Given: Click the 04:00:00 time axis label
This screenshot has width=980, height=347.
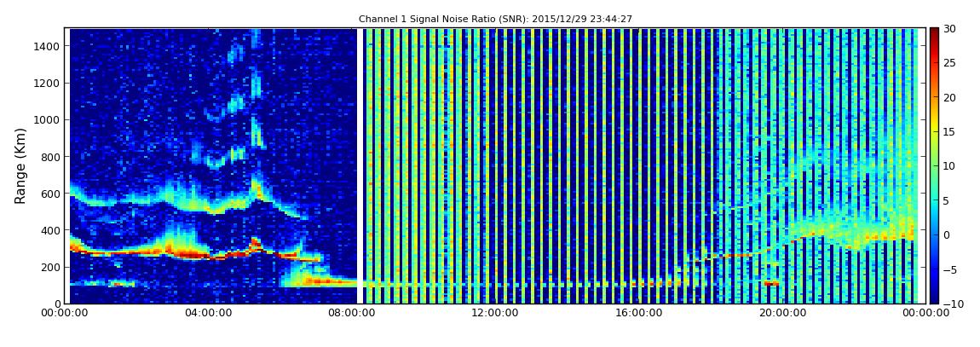Looking at the screenshot, I should [x=209, y=313].
